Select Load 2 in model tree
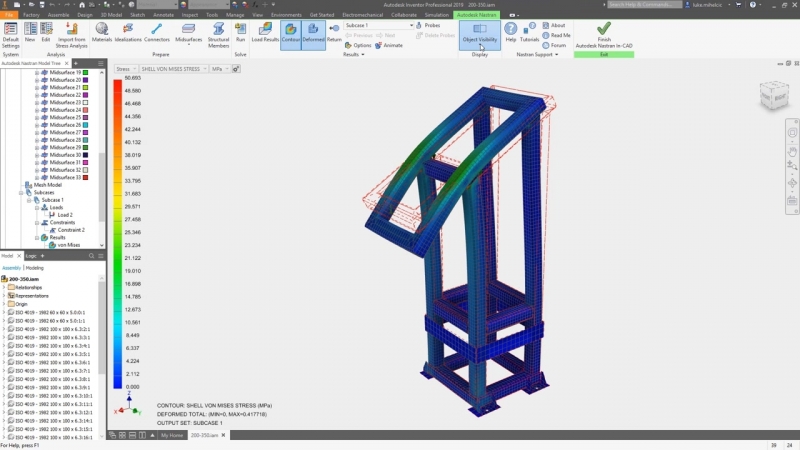The image size is (800, 450). [65, 215]
